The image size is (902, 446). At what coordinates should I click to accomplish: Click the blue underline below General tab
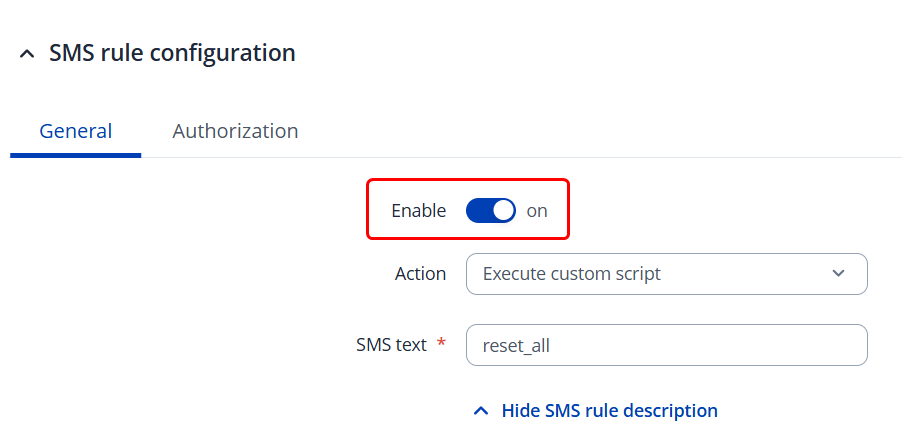tap(75, 155)
